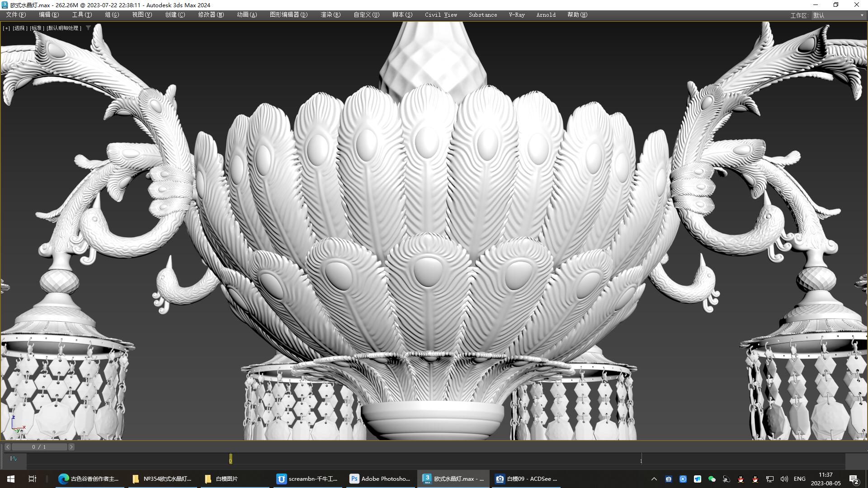The image size is (868, 488).
Task: Open the 千牛工作台 app from the taskbar
Action: [x=307, y=479]
